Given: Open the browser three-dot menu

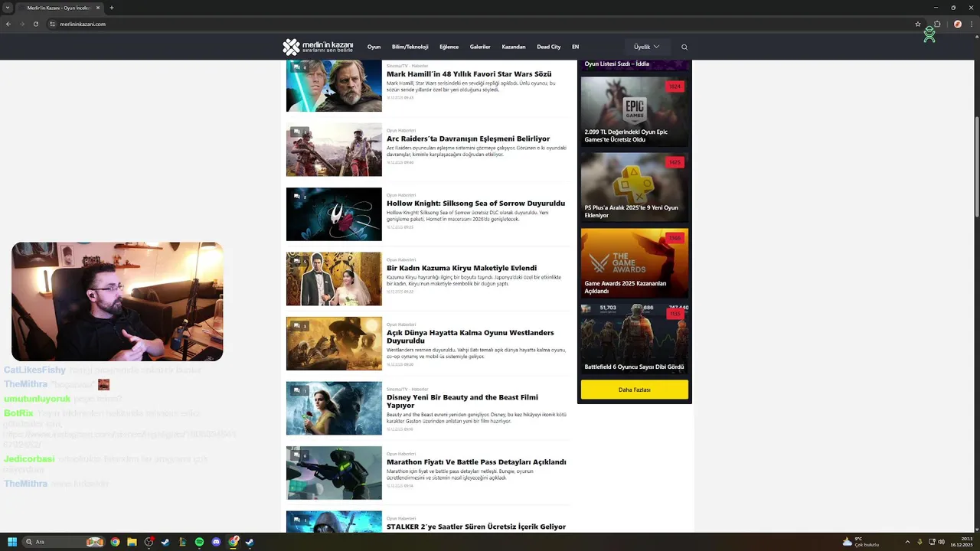Looking at the screenshot, I should pos(971,24).
